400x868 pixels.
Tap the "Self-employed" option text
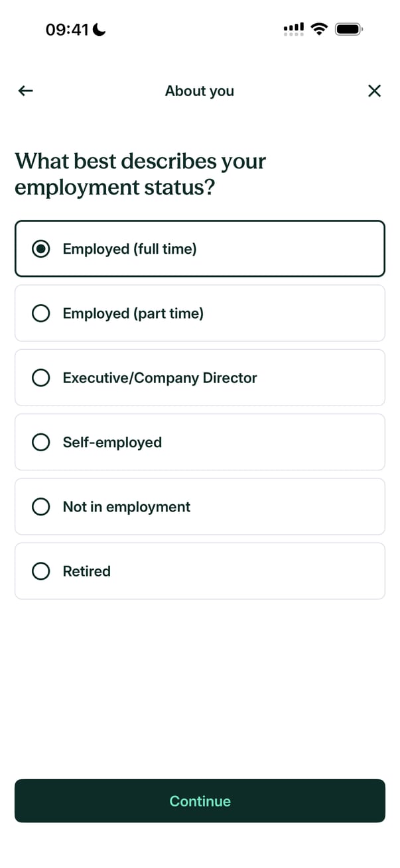[x=112, y=442]
